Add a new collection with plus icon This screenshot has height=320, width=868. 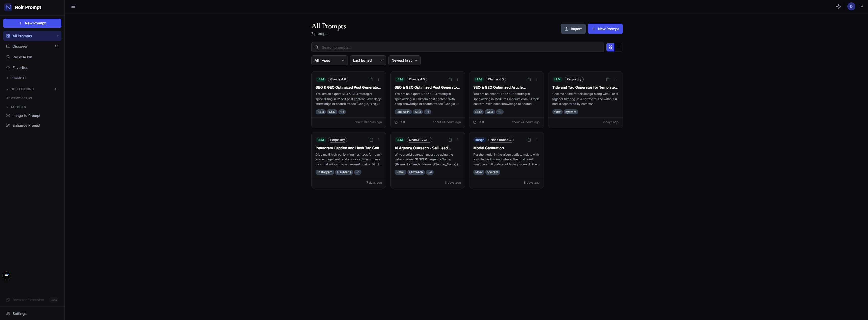click(56, 89)
